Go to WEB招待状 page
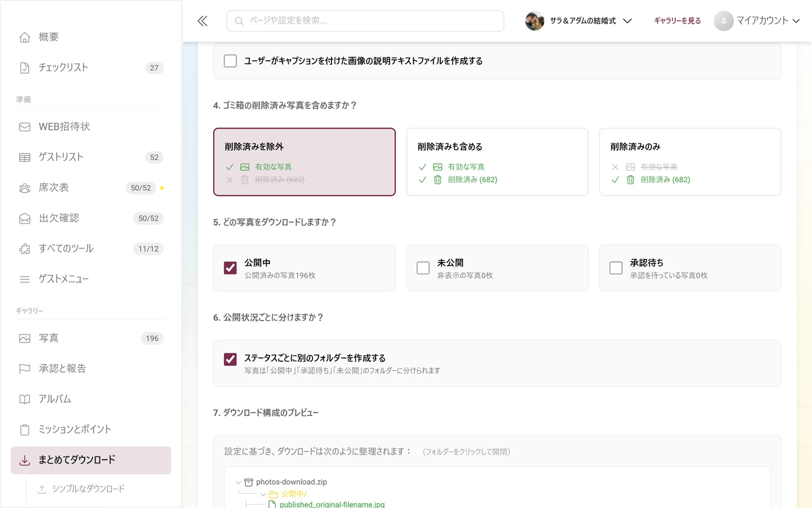Viewport: 812px width, 508px height. [91, 127]
